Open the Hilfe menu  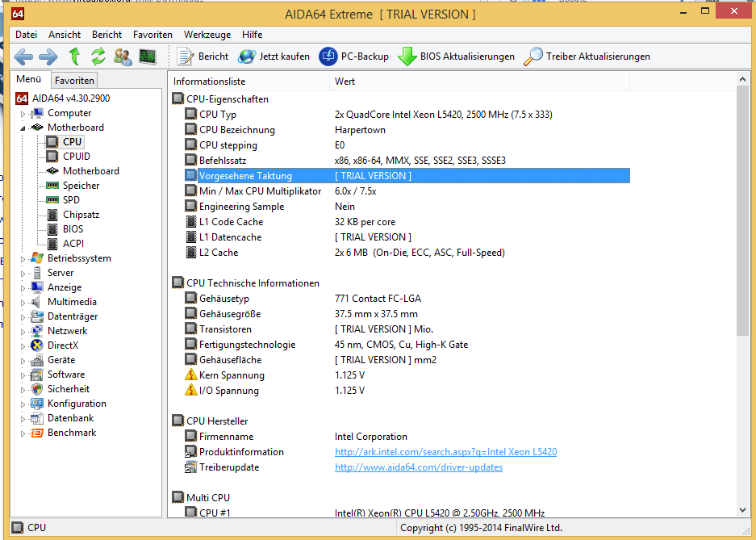pos(253,35)
